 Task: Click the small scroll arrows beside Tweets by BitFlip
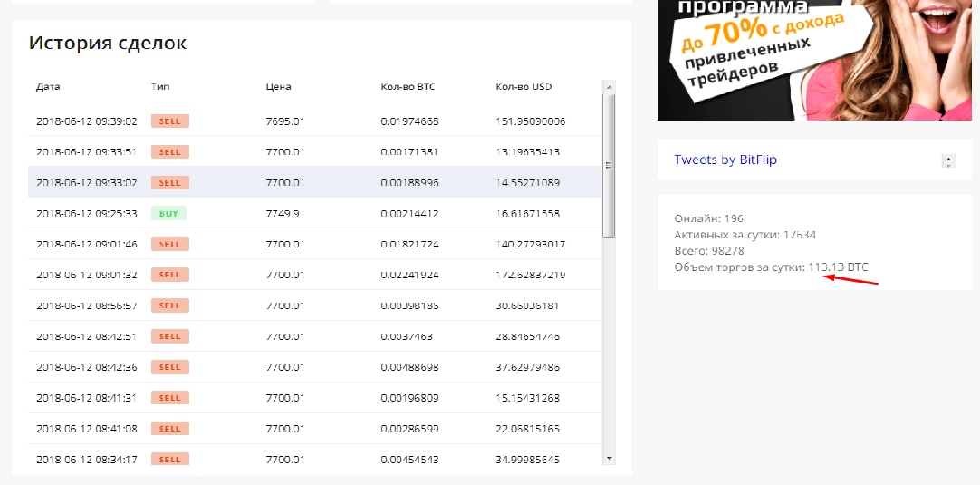[948, 161]
